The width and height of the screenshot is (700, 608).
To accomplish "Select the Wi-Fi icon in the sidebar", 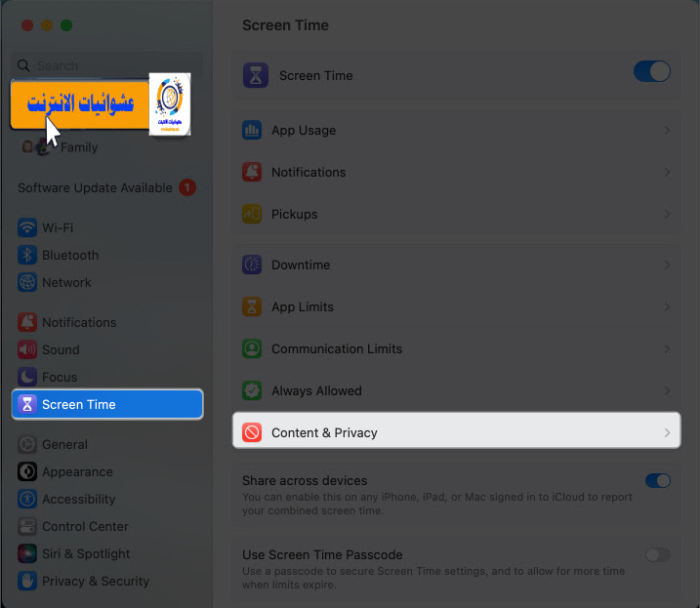I will coord(27,227).
